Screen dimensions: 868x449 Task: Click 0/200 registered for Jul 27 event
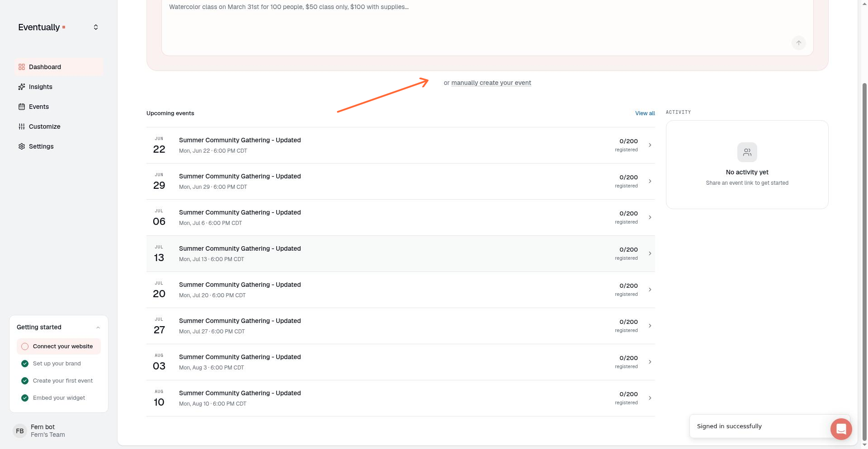(x=626, y=326)
